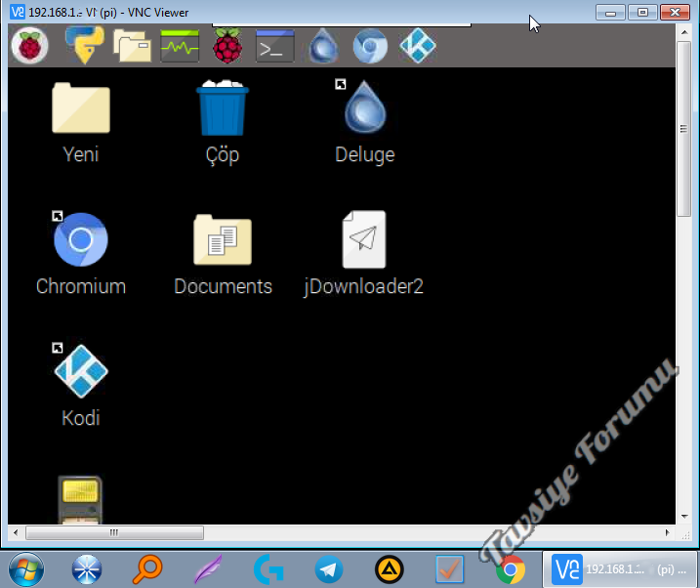Select the Kodi desktop shortcut
Screen dimensions: 700x588
click(81, 385)
